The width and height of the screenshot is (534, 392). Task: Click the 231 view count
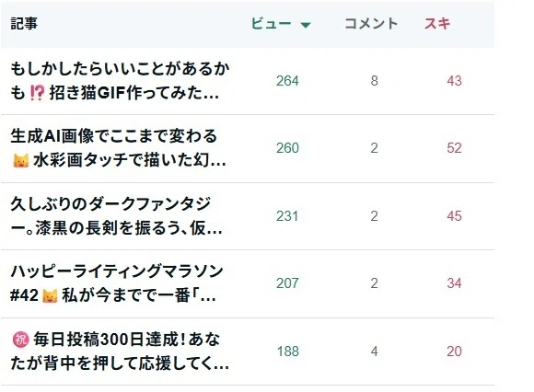[x=287, y=216]
